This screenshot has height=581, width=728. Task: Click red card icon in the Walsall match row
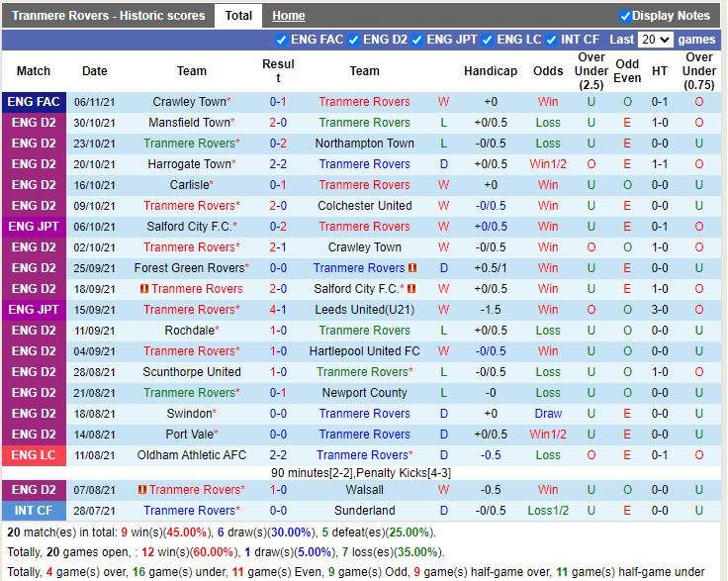pyautogui.click(x=142, y=490)
